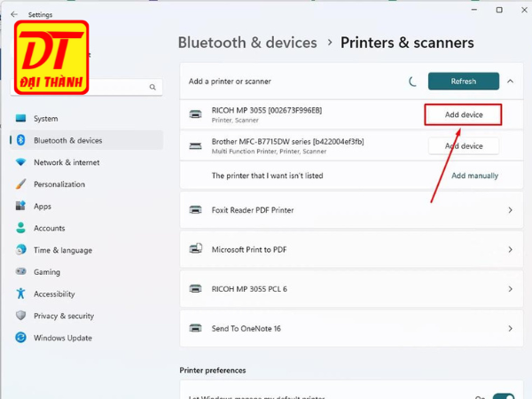
Task: Click the Foxit Reader PDF Printer icon
Action: 195,210
